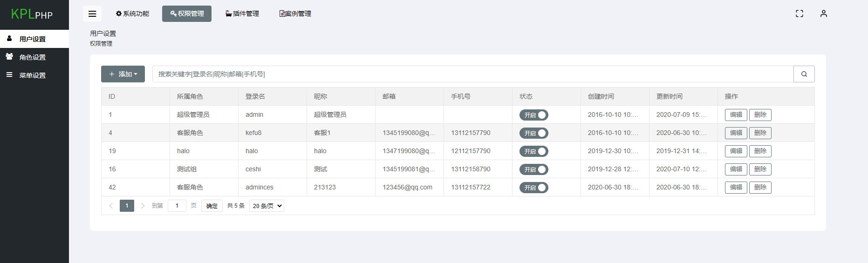Expand the 添加 dropdown button
This screenshot has height=263, width=868.
click(x=123, y=74)
